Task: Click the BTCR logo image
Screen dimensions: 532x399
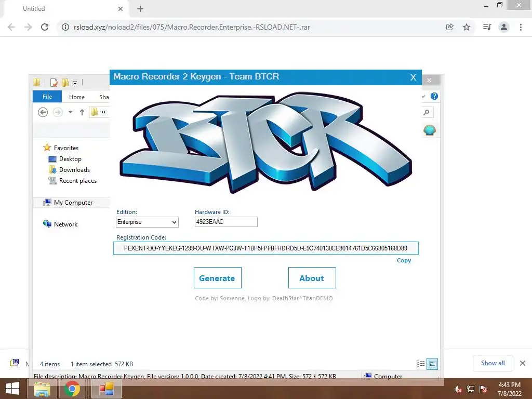Action: coord(265,142)
